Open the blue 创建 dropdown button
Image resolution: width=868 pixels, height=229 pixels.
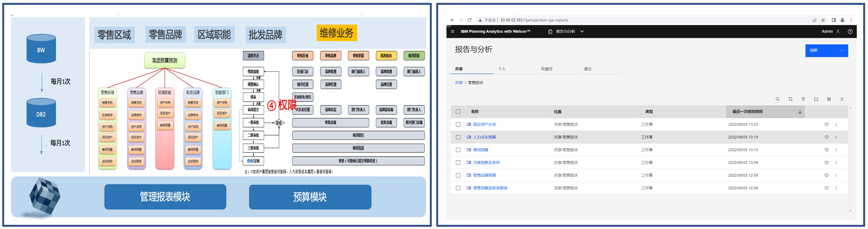click(x=827, y=51)
